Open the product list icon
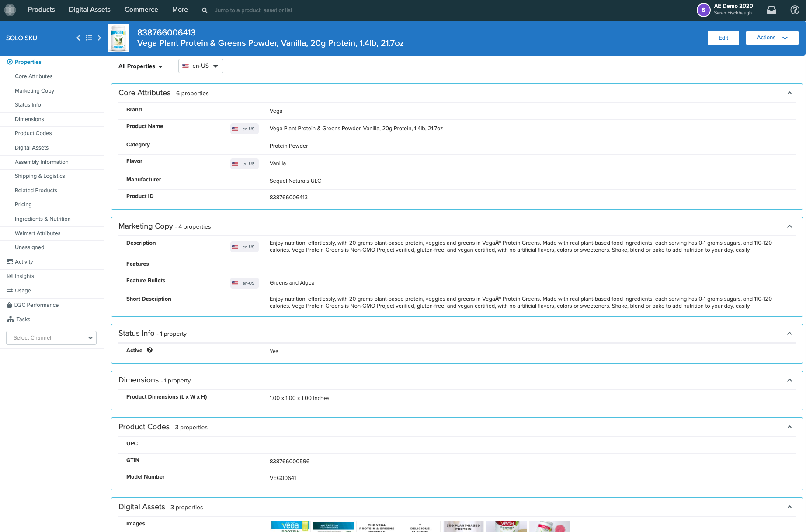 [89, 38]
